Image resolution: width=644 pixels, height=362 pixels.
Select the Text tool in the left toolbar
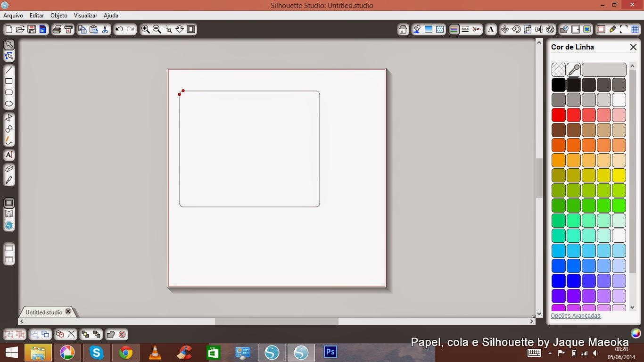coord(8,155)
